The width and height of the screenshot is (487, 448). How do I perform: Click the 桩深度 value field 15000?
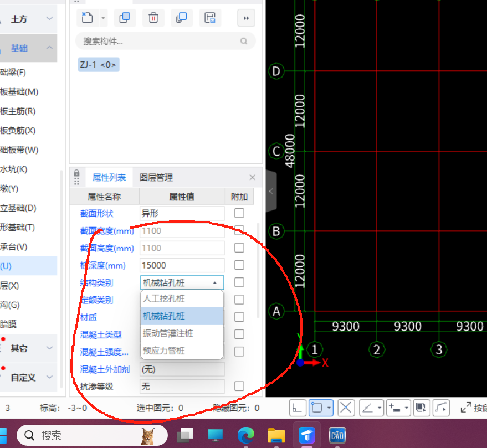tap(182, 265)
